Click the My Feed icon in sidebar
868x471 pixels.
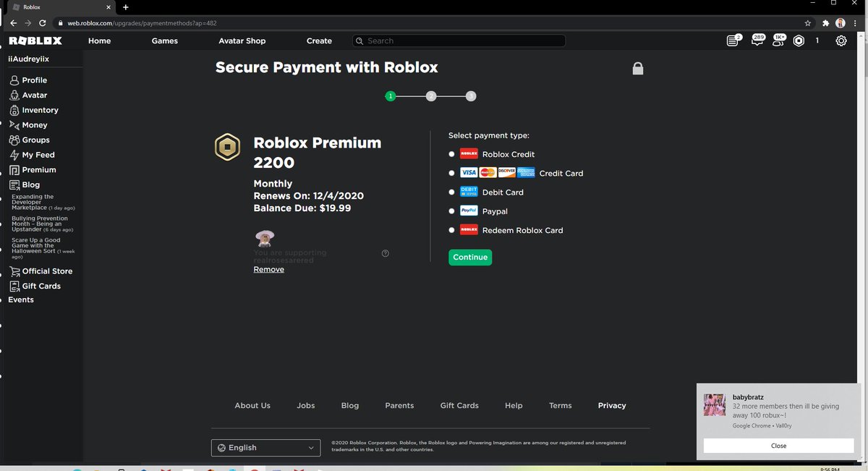click(14, 155)
